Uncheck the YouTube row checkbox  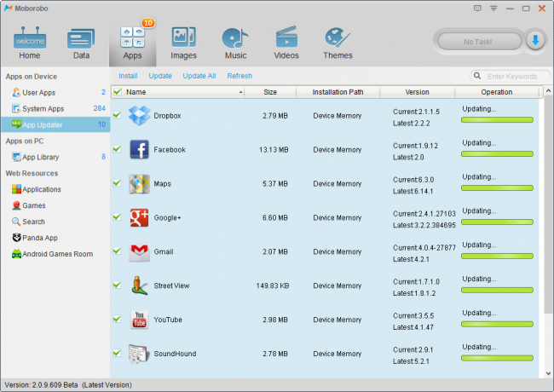pos(117,319)
